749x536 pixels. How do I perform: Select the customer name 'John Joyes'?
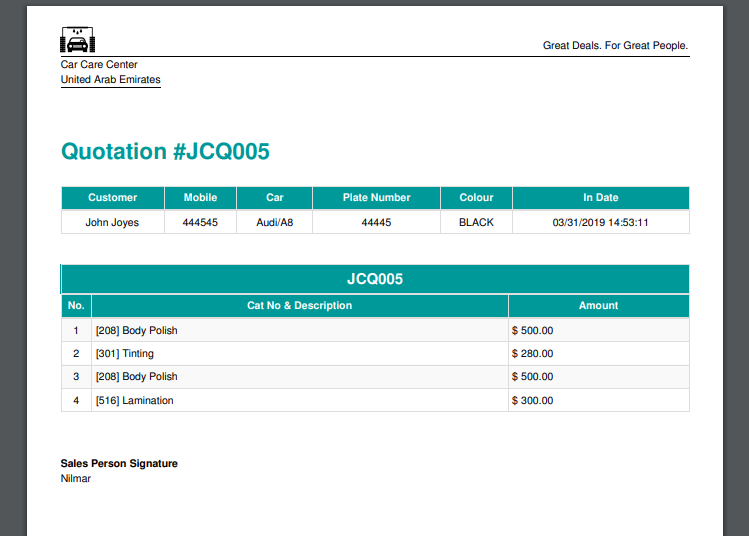point(112,223)
